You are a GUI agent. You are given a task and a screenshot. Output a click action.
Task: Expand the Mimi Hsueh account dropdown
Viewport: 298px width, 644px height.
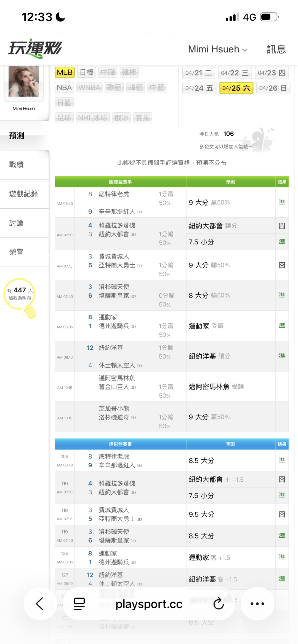(217, 49)
